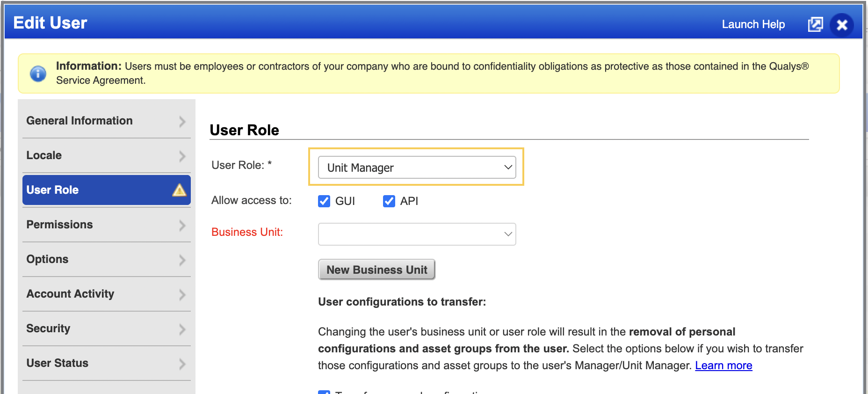
Task: Toggle the partially visible transfer checkbox
Action: [324, 392]
